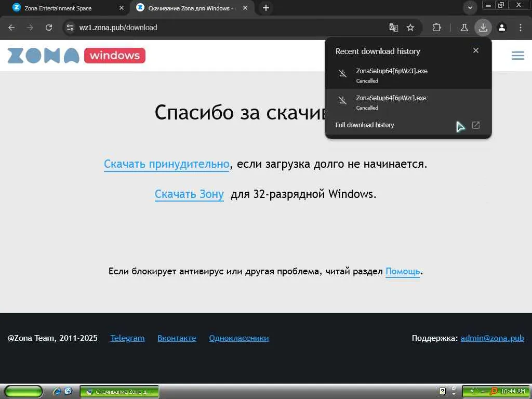This screenshot has height=399, width=532.
Task: Open the hamburger menu on Zona page
Action: click(518, 56)
